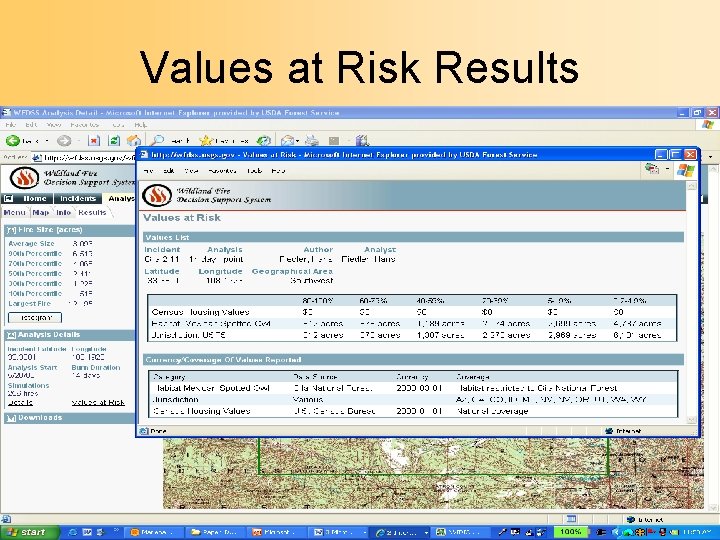Select the Info sub-tab

point(63,213)
